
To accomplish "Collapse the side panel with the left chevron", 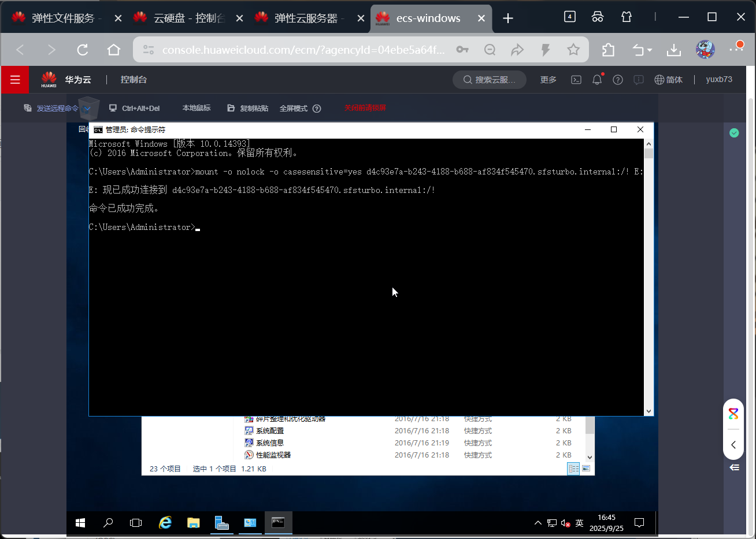I will 733,445.
